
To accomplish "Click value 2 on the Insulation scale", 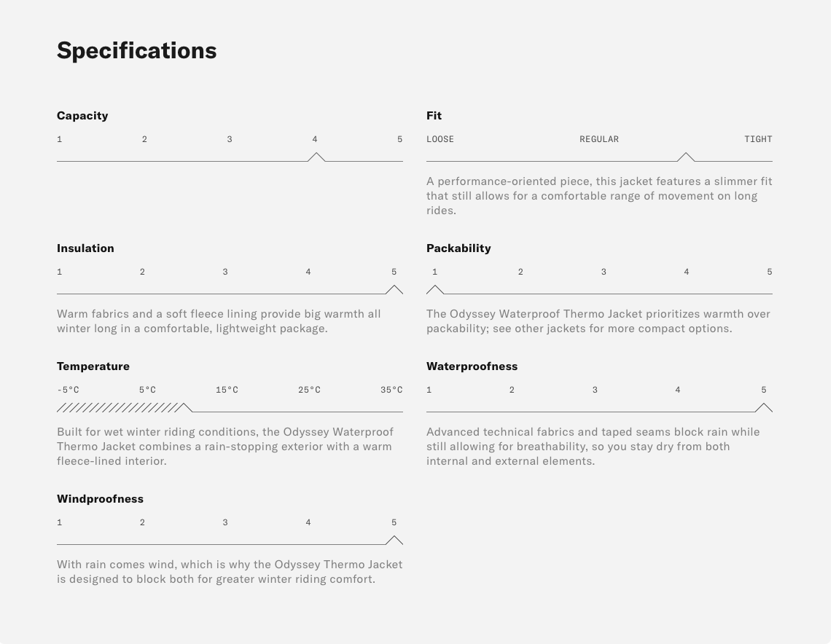I will [142, 272].
